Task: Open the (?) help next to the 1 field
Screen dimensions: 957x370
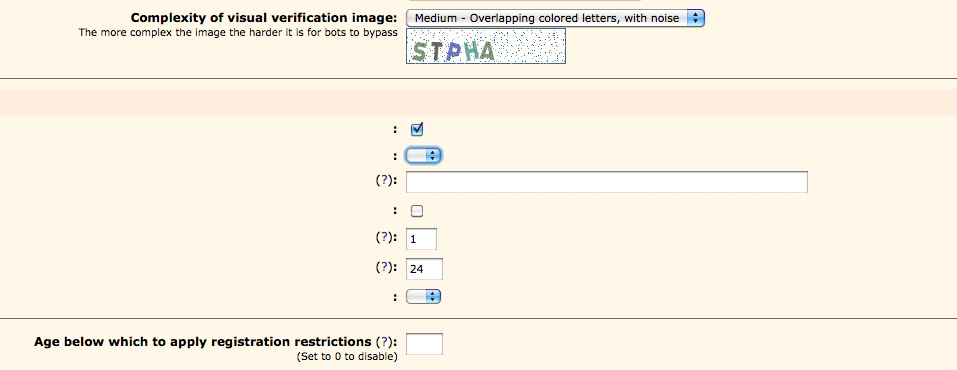Action: point(383,238)
